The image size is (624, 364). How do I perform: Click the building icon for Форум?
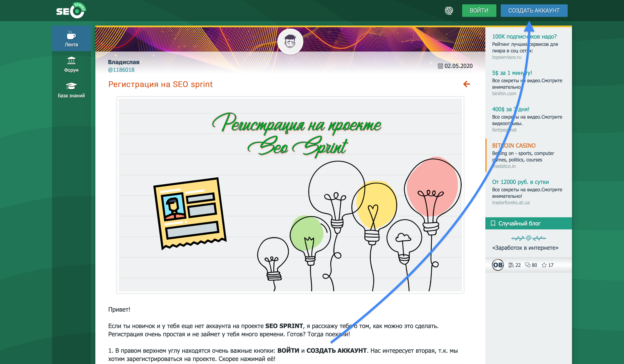tap(71, 61)
